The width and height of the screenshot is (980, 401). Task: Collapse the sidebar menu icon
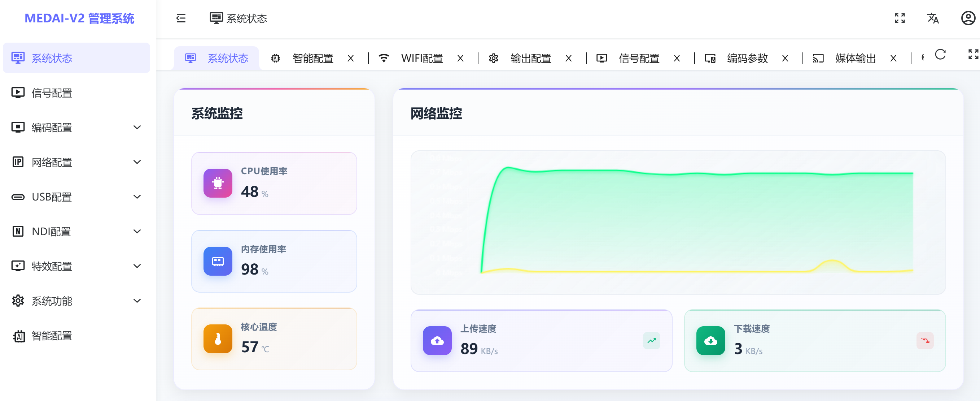pyautogui.click(x=181, y=18)
